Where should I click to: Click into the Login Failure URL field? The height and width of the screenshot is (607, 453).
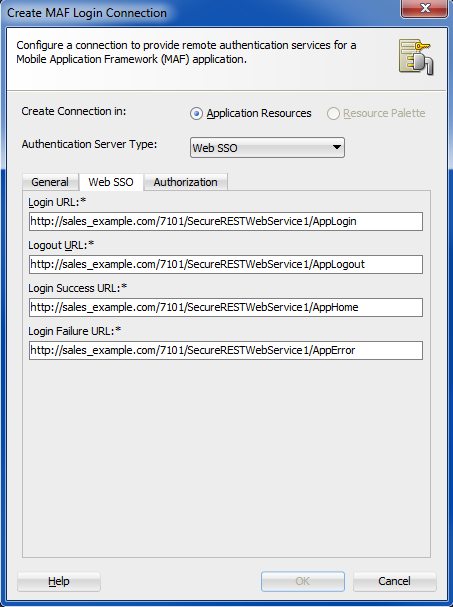[226, 350]
